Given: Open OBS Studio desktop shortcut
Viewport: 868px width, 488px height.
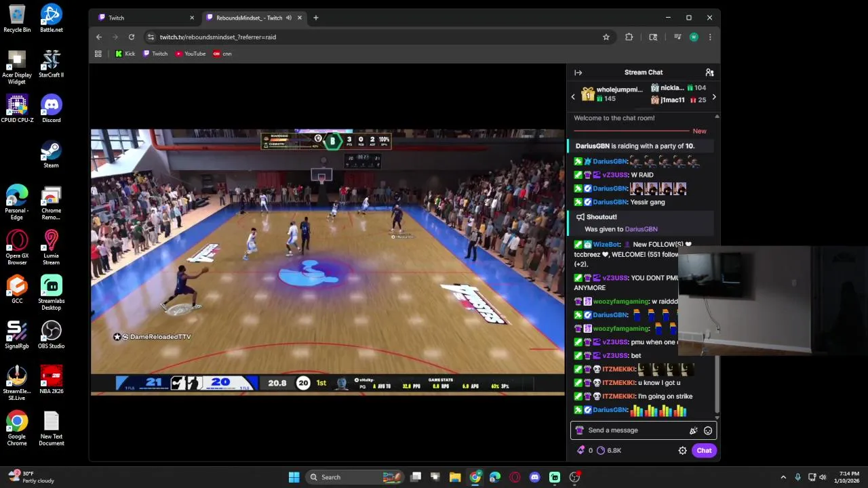Looking at the screenshot, I should coord(51,335).
